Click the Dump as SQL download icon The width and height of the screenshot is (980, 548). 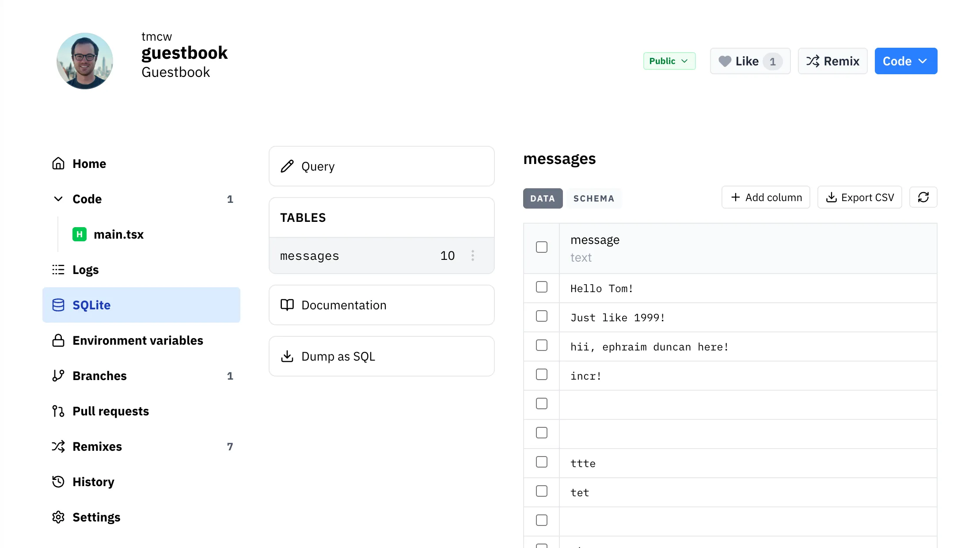(x=287, y=356)
